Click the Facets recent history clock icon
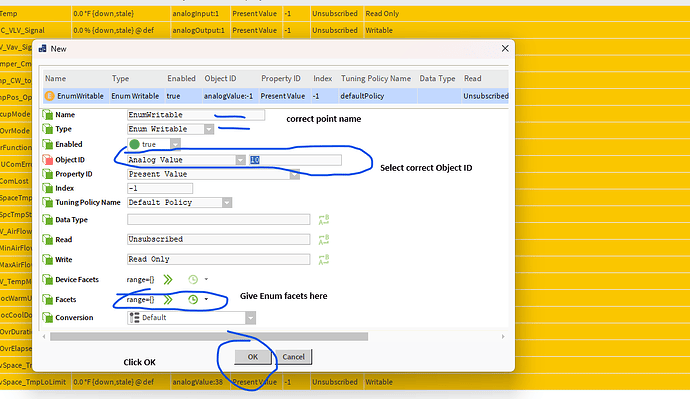690x399 pixels. 193,300
